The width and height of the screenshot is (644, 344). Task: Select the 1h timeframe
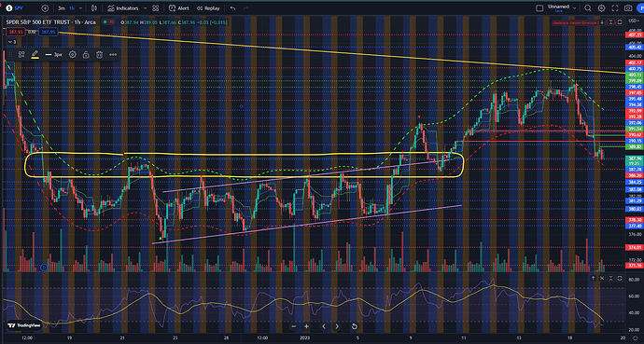coord(72,8)
